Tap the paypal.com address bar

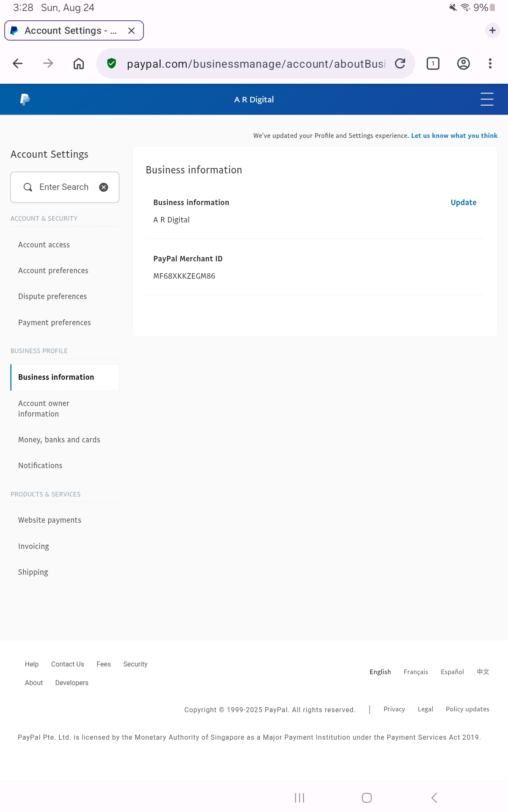point(256,63)
